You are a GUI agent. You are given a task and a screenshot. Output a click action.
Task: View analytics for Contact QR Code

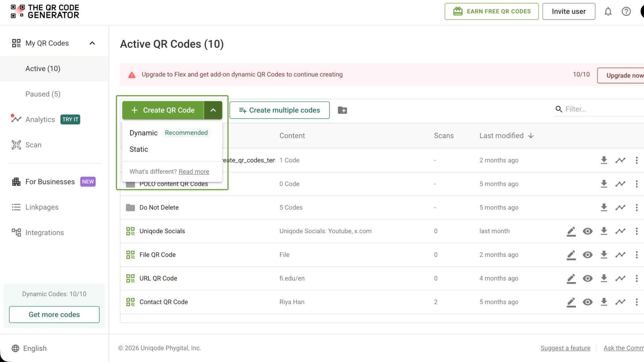click(620, 302)
